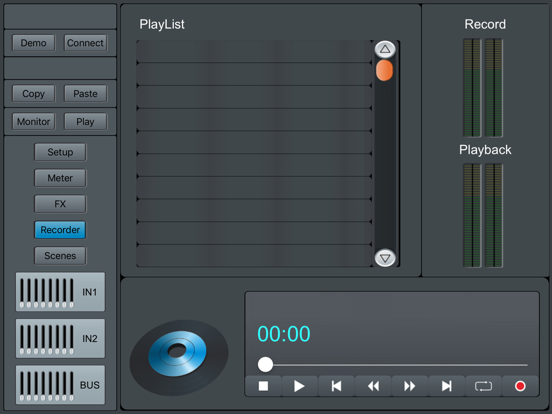Skip to the next track
The width and height of the screenshot is (552, 414).
(x=447, y=386)
